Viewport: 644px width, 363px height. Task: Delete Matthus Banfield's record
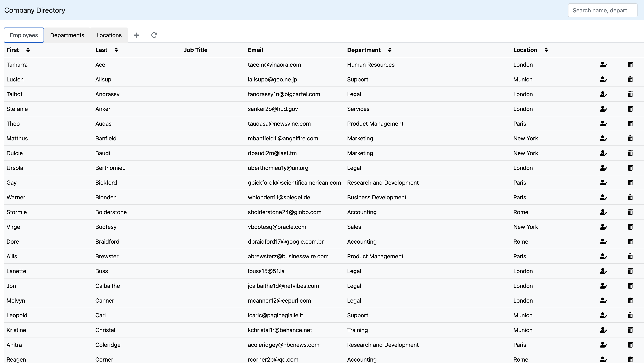coord(630,138)
